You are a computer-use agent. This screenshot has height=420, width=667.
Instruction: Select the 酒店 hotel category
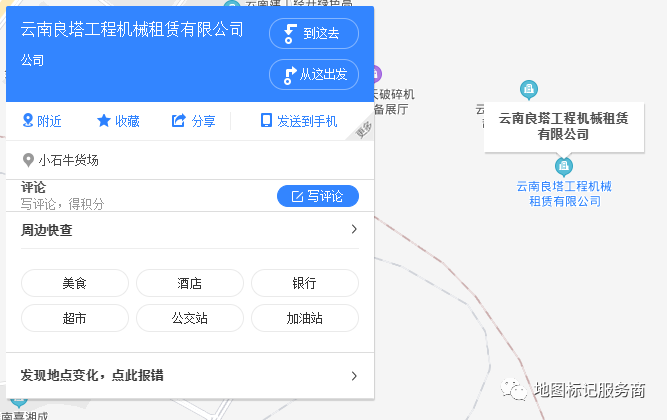pos(190,283)
